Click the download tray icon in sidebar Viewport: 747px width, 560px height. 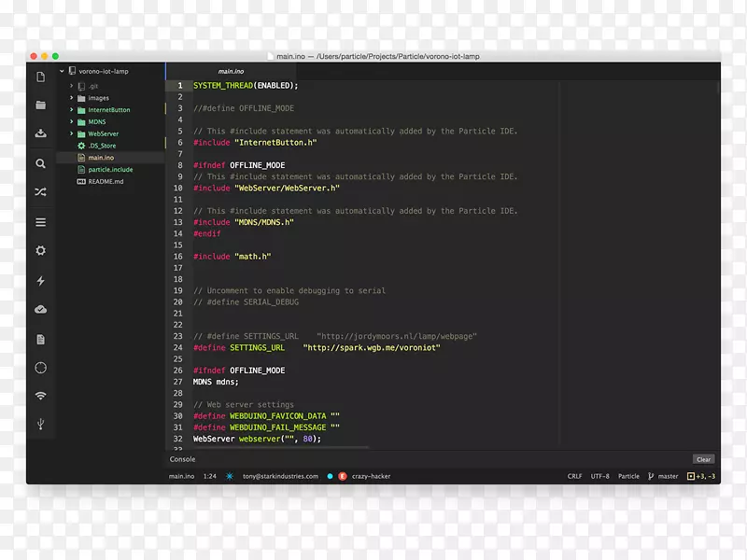(40, 133)
